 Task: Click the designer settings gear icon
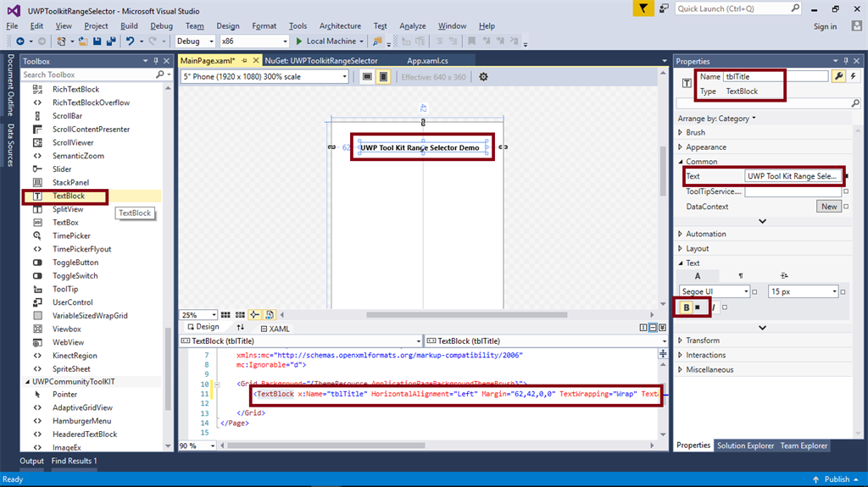483,77
